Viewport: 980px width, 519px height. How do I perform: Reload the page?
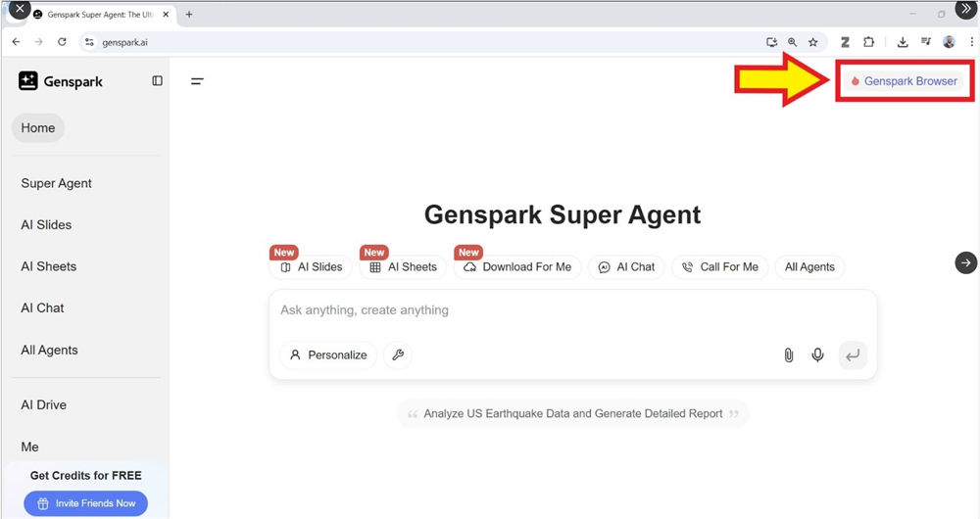[x=62, y=42]
